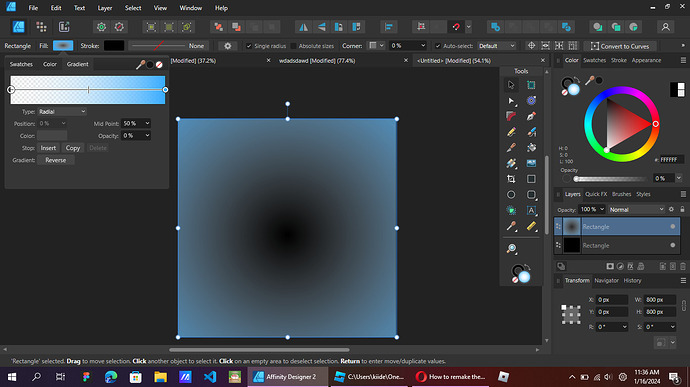Select the Pencil tool
Image resolution: width=690 pixels, height=387 pixels.
511,132
